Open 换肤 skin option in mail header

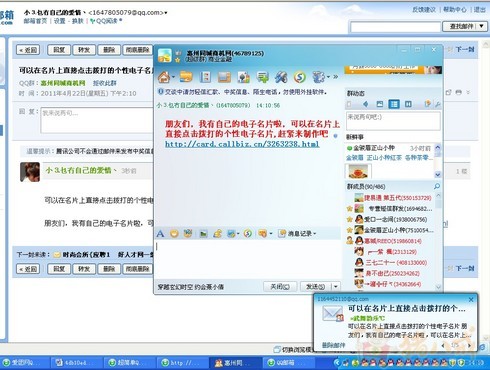click(78, 21)
